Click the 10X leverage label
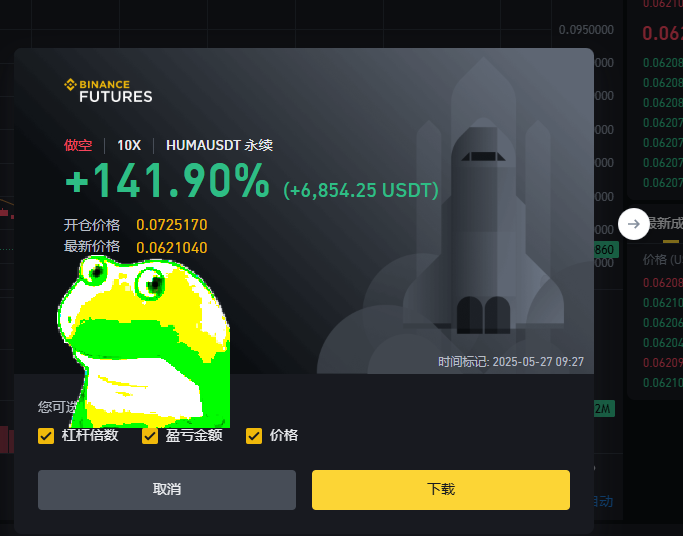 coord(129,145)
